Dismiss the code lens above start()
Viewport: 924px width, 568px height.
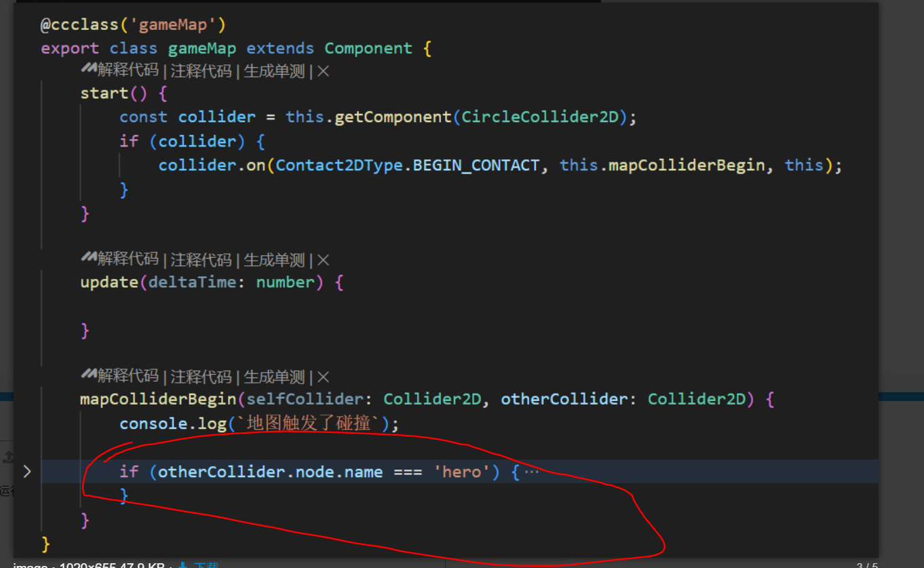(x=323, y=71)
